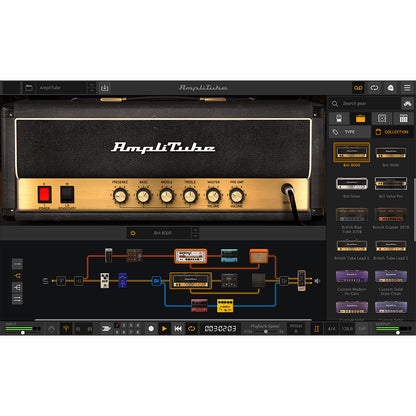
Task: Click the blue DI block in chain
Action: 156,281
